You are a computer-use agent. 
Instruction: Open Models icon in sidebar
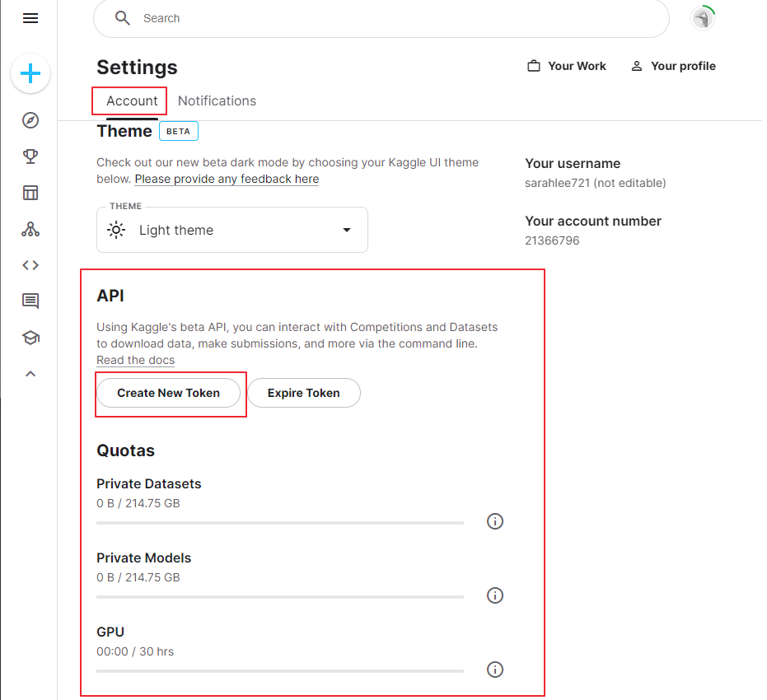coord(30,229)
